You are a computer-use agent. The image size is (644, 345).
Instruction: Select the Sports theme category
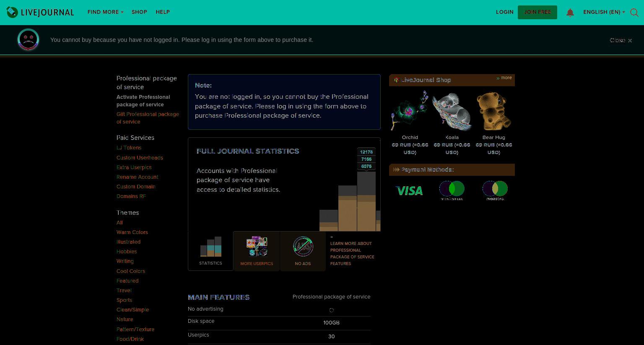coord(124,300)
